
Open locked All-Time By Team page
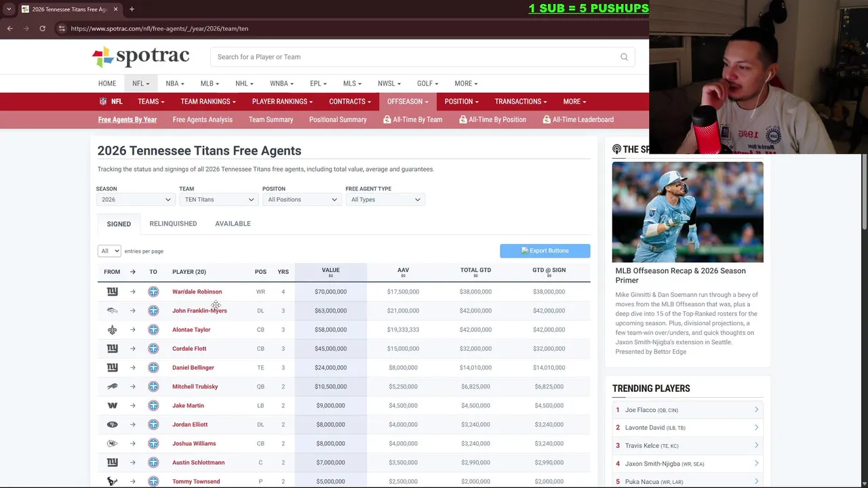pyautogui.click(x=412, y=119)
